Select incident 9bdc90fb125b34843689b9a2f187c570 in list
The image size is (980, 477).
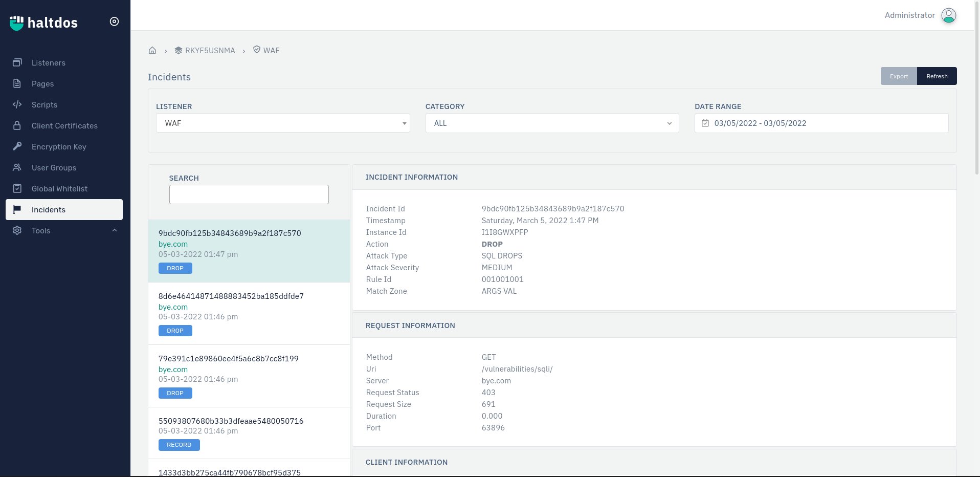tap(249, 251)
